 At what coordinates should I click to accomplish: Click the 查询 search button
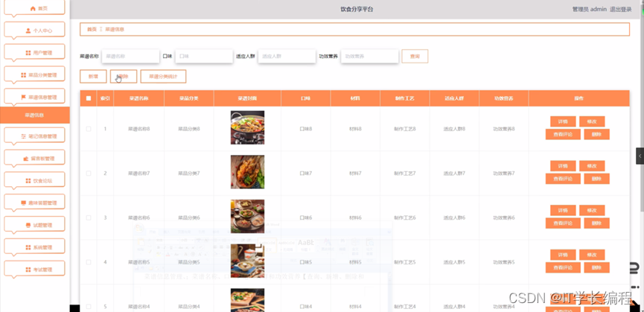point(415,57)
